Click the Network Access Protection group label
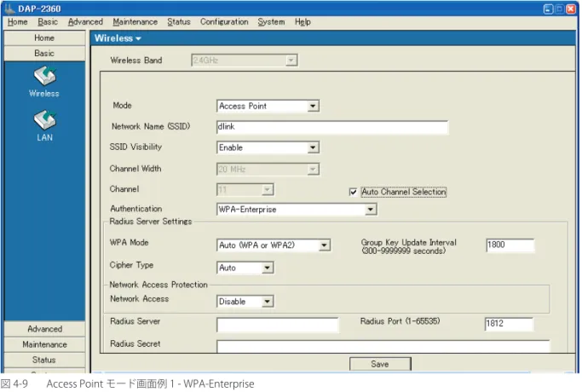This screenshot has width=582, height=392. (158, 285)
